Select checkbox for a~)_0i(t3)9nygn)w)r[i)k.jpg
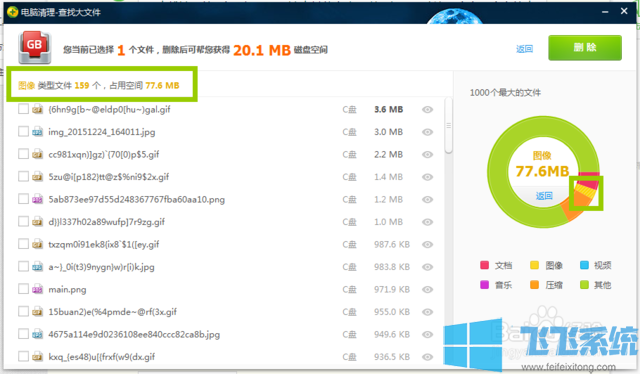Screen dimensions: 640x374 tap(23, 267)
